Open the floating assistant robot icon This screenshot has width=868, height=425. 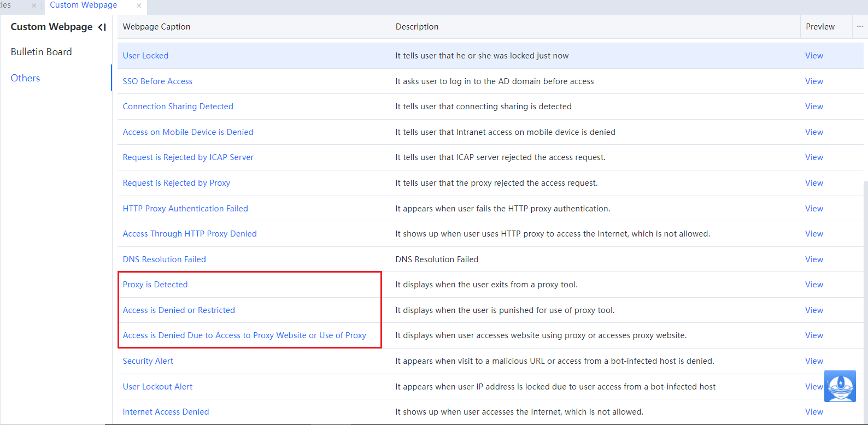[840, 386]
